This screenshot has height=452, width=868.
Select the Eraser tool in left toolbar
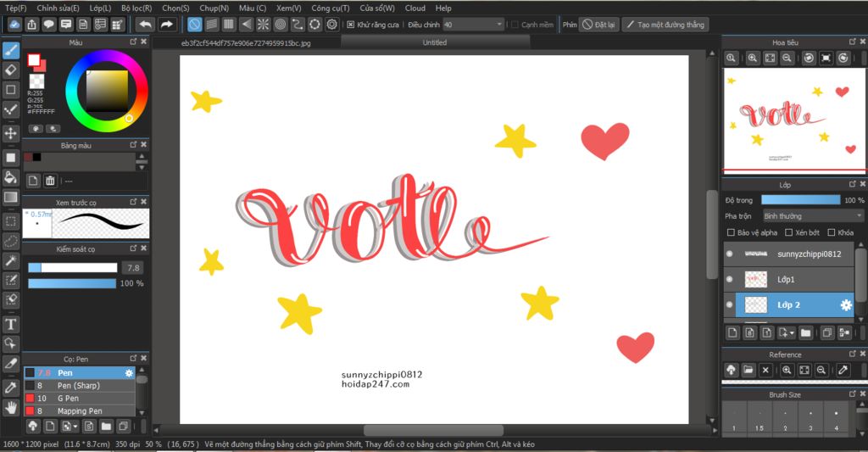(11, 69)
